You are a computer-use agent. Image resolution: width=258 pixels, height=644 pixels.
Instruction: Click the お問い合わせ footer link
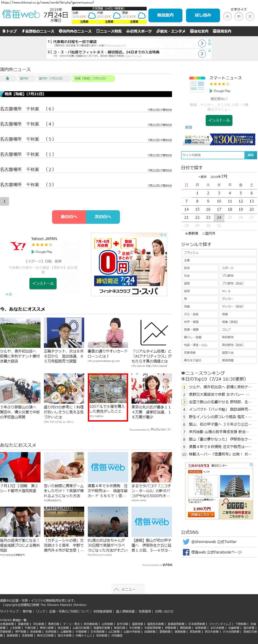(x=164, y=611)
